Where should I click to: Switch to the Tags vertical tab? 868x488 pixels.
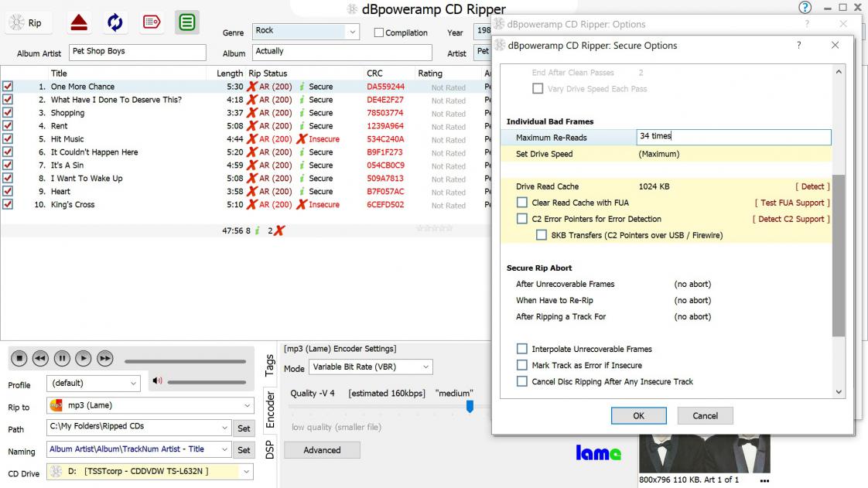269,364
